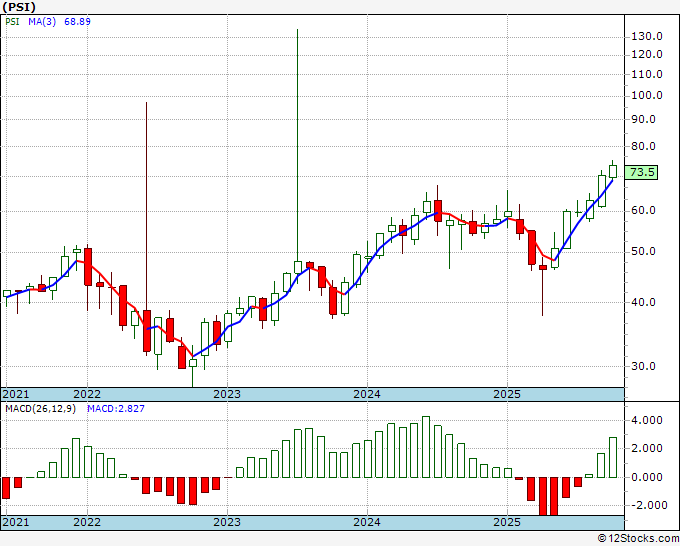Click 2022 on the MACD timeline
The height and width of the screenshot is (546, 680).
pos(87,522)
